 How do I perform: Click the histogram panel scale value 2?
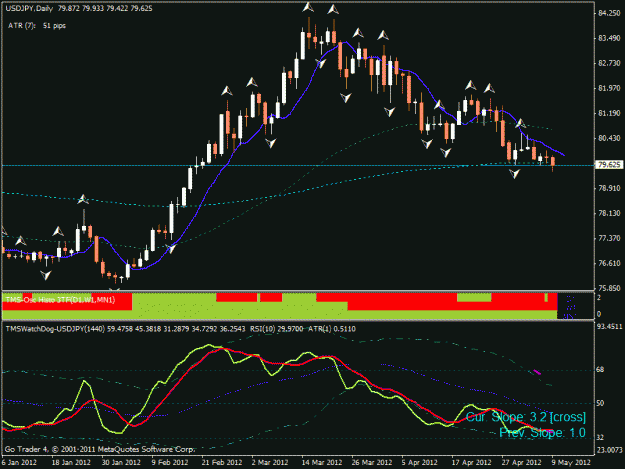pos(599,298)
